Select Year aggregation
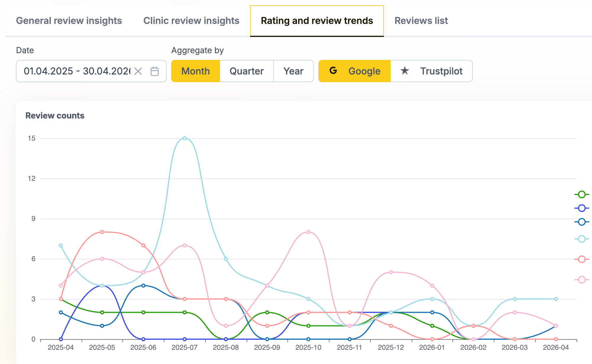This screenshot has width=592, height=364. point(293,71)
